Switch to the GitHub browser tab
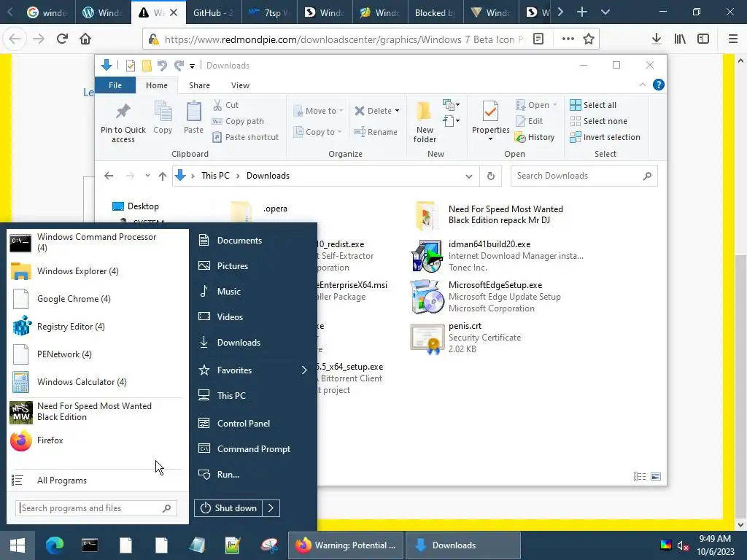This screenshot has width=747, height=560. point(213,13)
